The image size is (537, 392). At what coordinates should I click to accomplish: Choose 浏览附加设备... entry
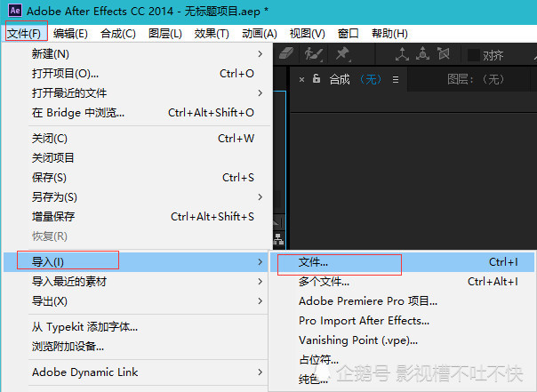[137, 347]
